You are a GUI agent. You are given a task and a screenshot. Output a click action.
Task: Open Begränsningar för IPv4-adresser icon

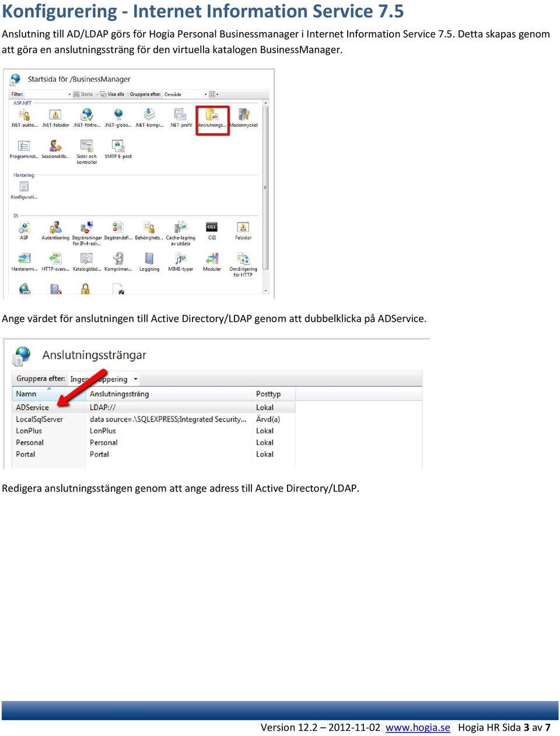click(87, 233)
